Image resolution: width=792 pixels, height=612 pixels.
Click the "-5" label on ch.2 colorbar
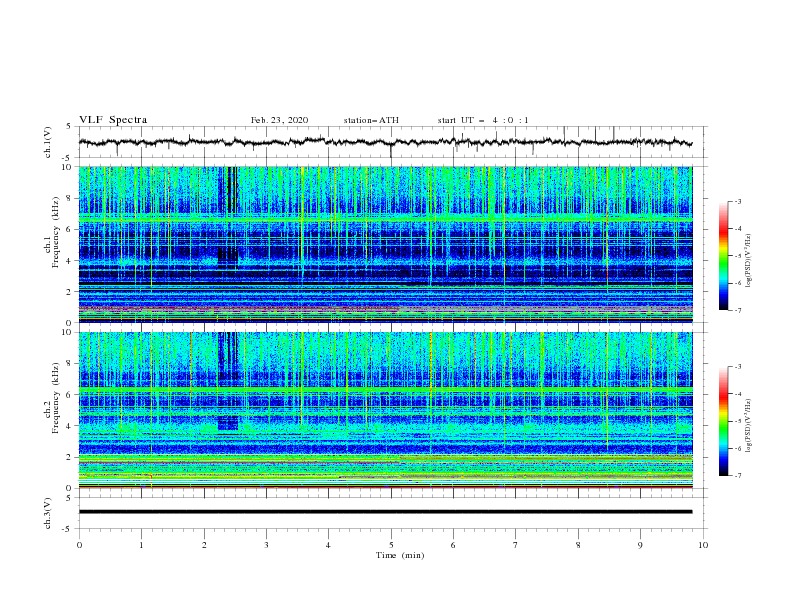738,421
